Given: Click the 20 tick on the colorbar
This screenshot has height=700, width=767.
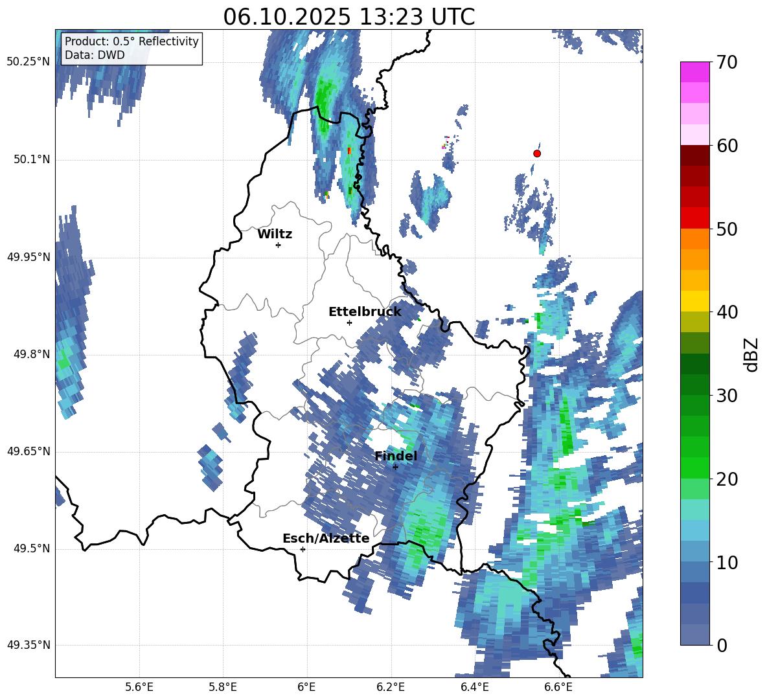Looking at the screenshot, I should coord(727,479).
